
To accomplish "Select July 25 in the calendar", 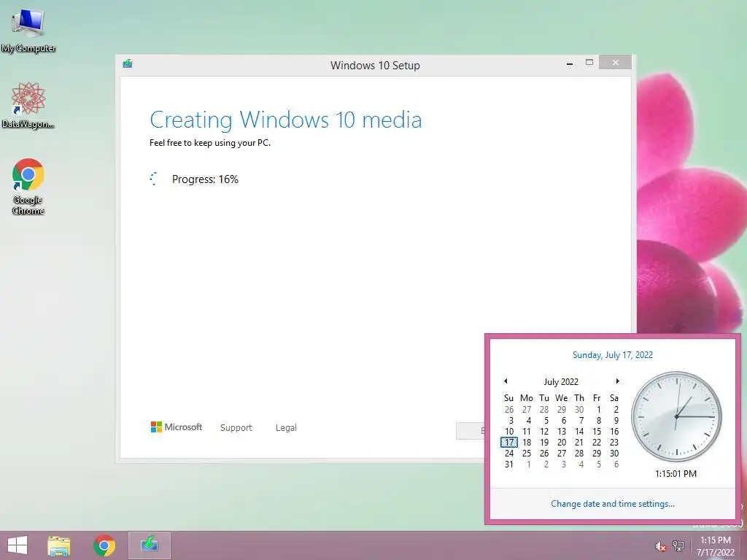I will 527,454.
